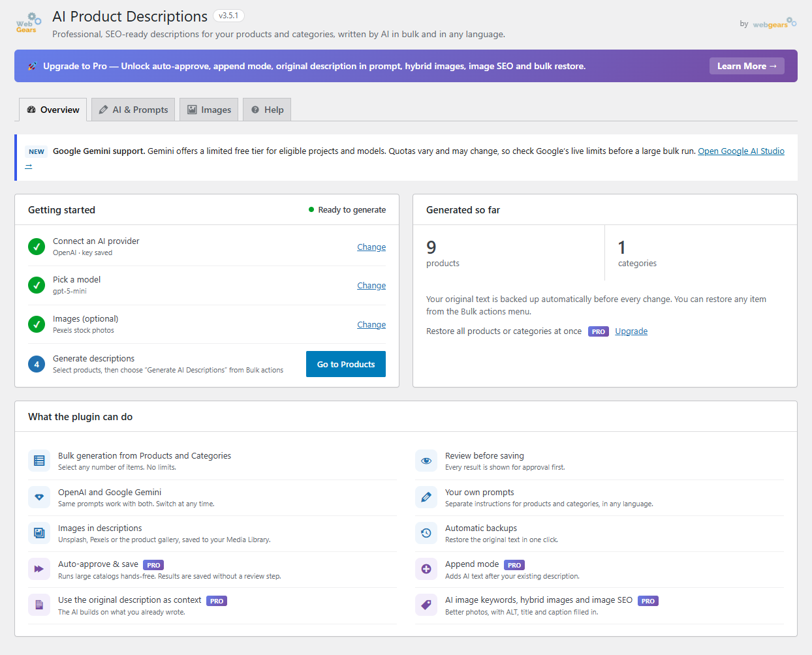Click the "1 categories" count
Screen dimensions: 812x655
637,254
